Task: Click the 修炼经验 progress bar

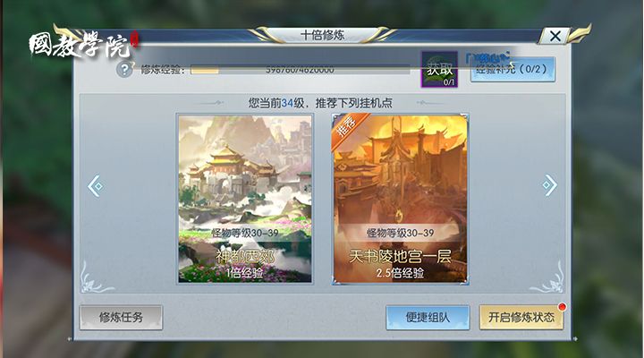Action: tap(301, 70)
